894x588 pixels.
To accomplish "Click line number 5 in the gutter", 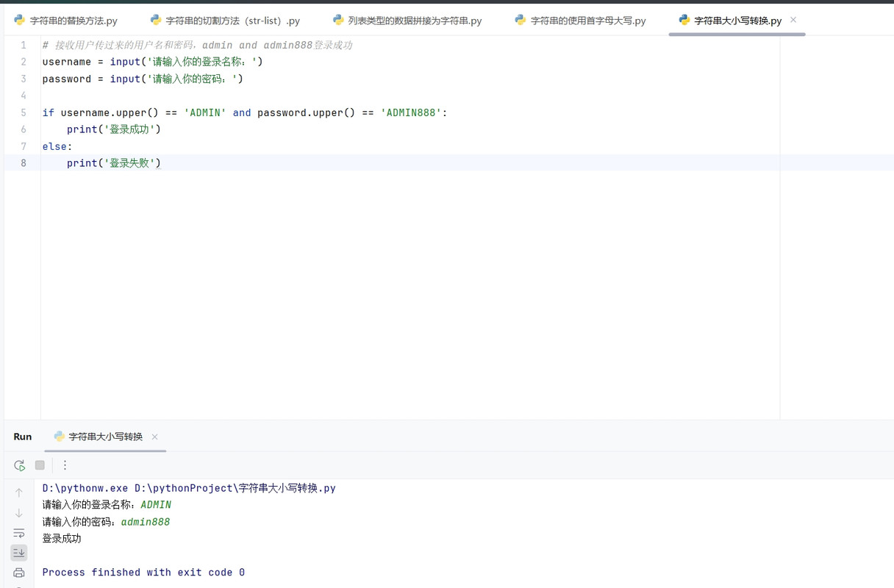I will coord(24,112).
